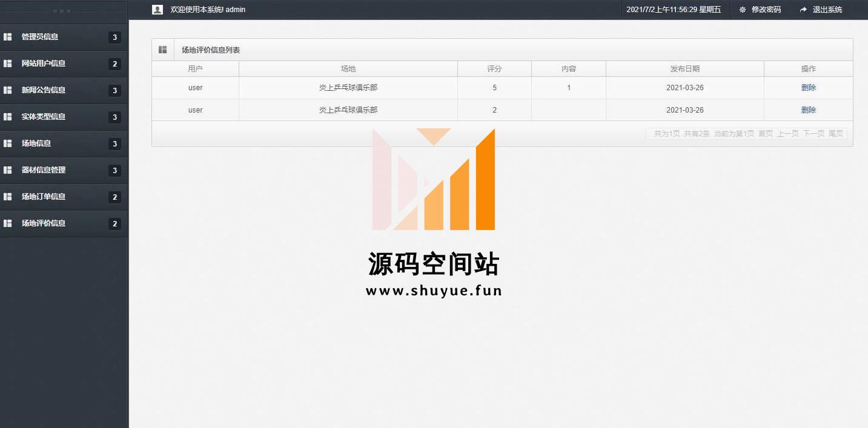
Task: Click the arrow icon for 退出系统
Action: [x=803, y=10]
